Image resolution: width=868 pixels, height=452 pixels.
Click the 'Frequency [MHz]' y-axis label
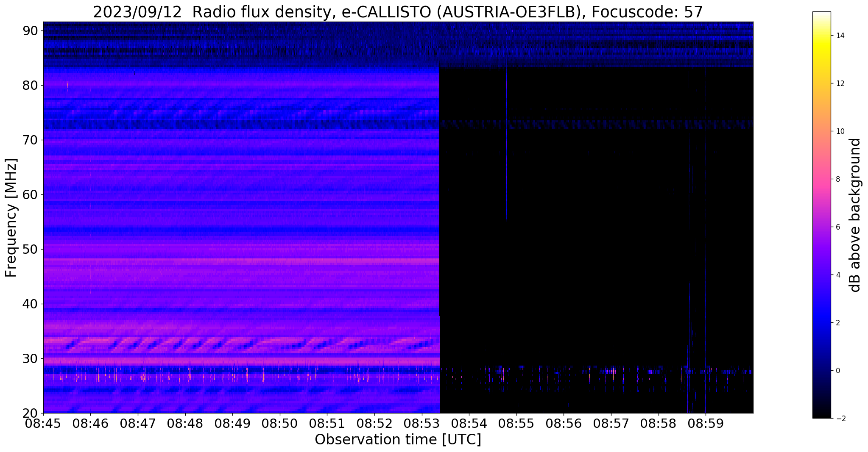11,218
